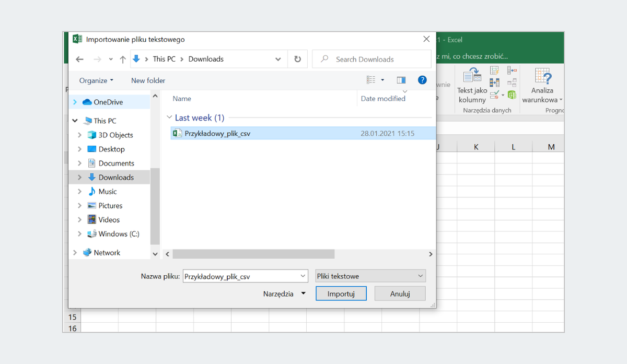The image size is (627, 364).
Task: Select Network in the navigation pane
Action: click(x=107, y=253)
